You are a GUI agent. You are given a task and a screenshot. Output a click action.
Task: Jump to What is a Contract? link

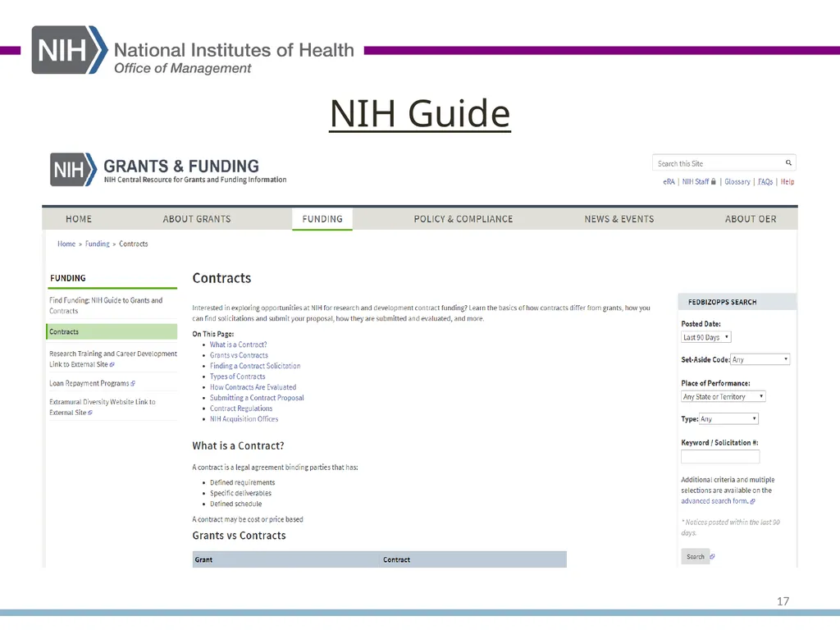238,345
